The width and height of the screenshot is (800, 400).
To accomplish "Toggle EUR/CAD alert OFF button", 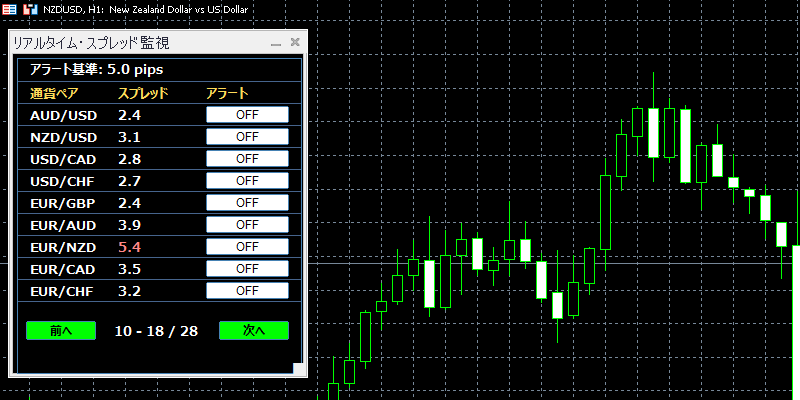I will coord(247,268).
